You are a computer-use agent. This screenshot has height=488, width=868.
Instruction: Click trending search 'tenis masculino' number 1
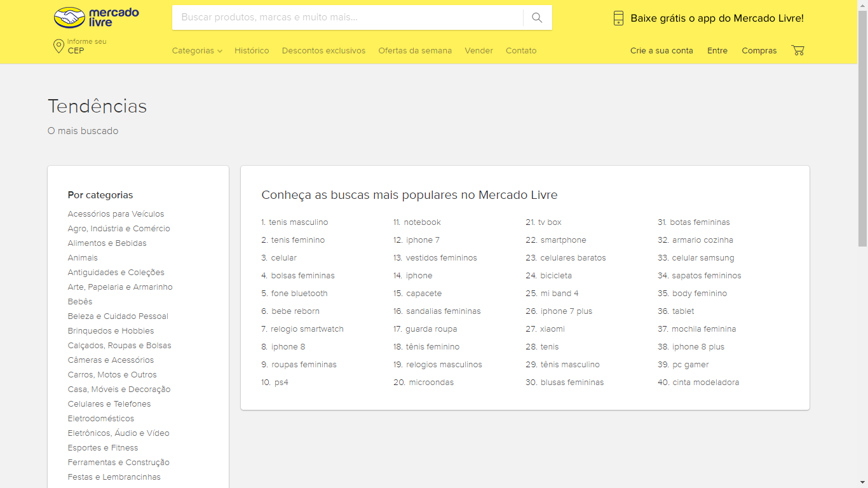[x=299, y=222]
